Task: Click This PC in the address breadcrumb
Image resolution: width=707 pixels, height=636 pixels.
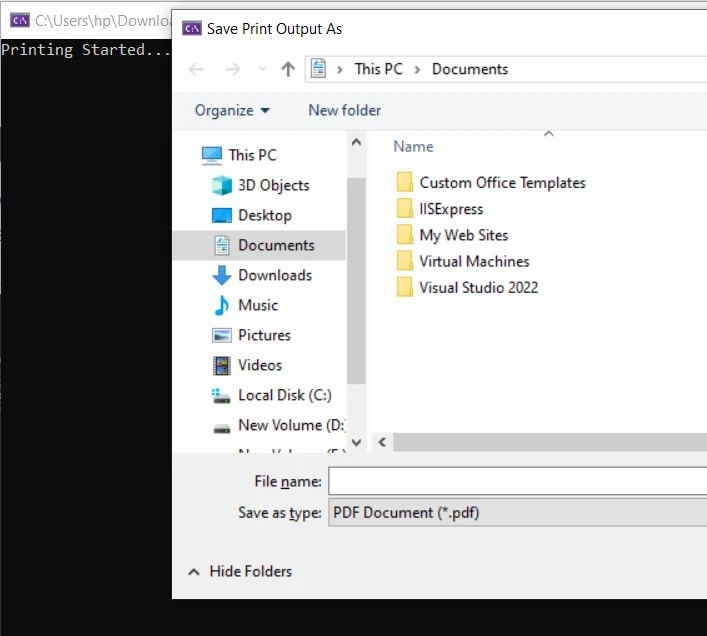Action: coord(378,69)
